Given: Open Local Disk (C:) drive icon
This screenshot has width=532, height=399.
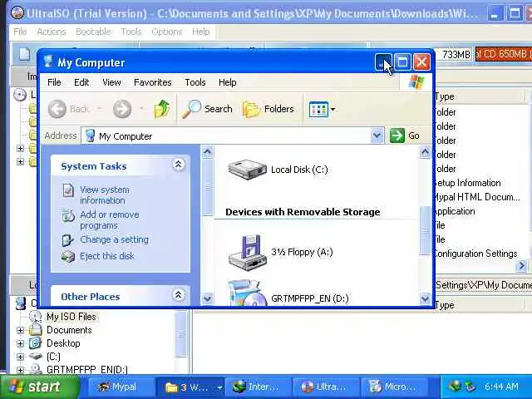Looking at the screenshot, I should [x=247, y=170].
